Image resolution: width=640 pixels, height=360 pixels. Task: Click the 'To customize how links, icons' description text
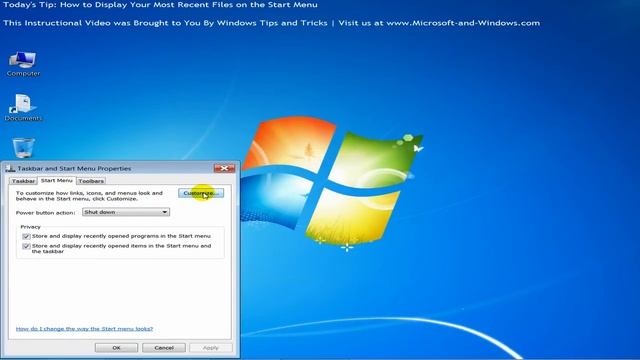89,196
